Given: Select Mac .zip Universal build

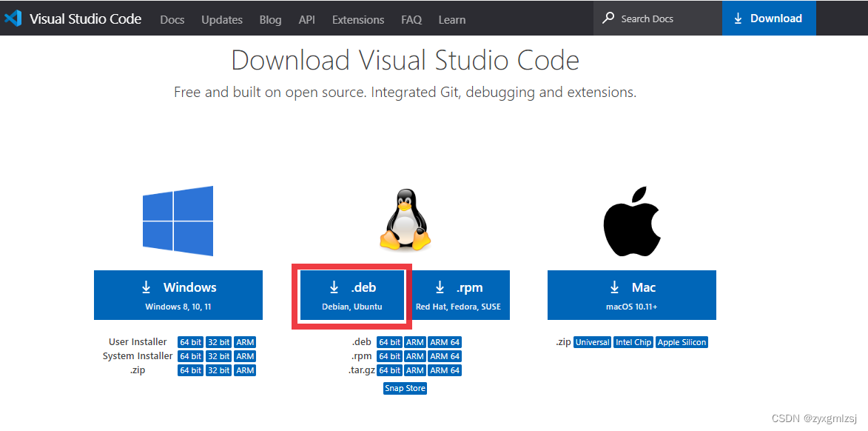Looking at the screenshot, I should pos(592,342).
